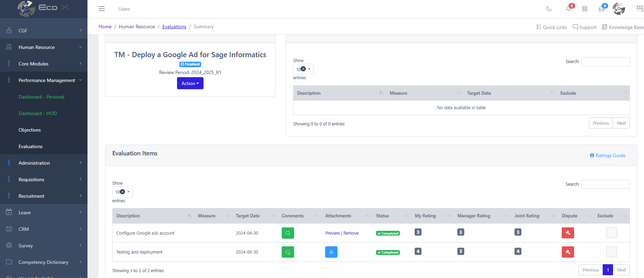Viewport: 644px width, 278px height.
Task: Open Dashboard - HOD
Action: click(x=38, y=113)
